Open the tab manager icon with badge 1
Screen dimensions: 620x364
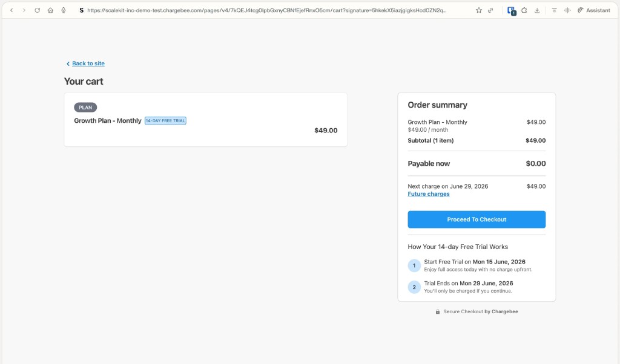(511, 11)
